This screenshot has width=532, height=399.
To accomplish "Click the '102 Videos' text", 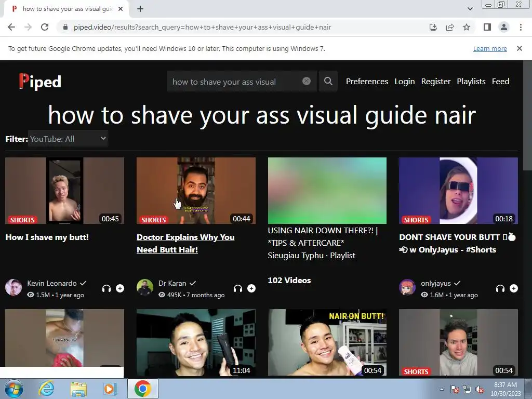I will pyautogui.click(x=289, y=280).
